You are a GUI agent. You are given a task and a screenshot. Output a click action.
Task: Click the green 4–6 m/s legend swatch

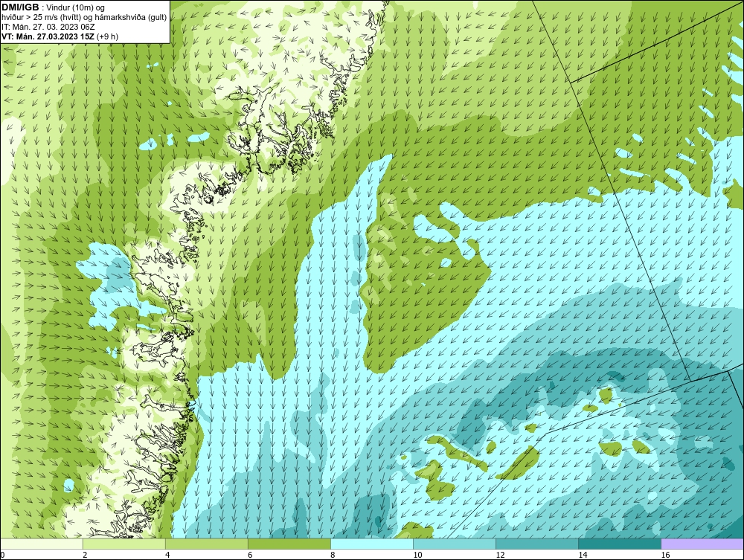(207, 544)
